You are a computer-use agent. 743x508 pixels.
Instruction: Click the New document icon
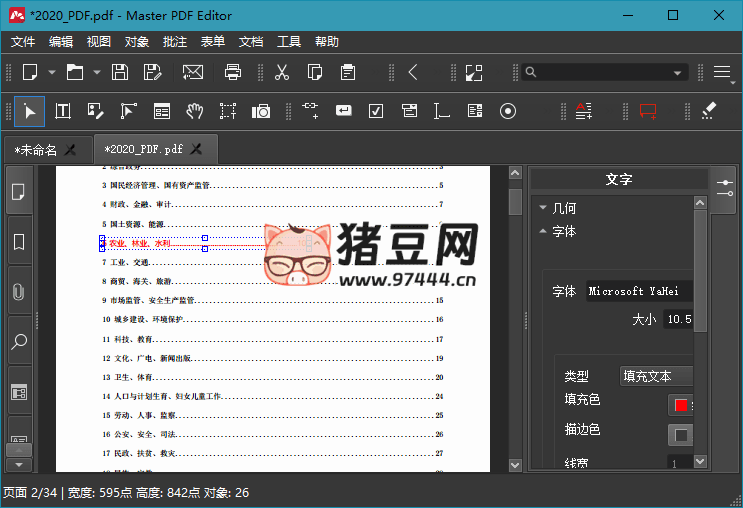30,73
